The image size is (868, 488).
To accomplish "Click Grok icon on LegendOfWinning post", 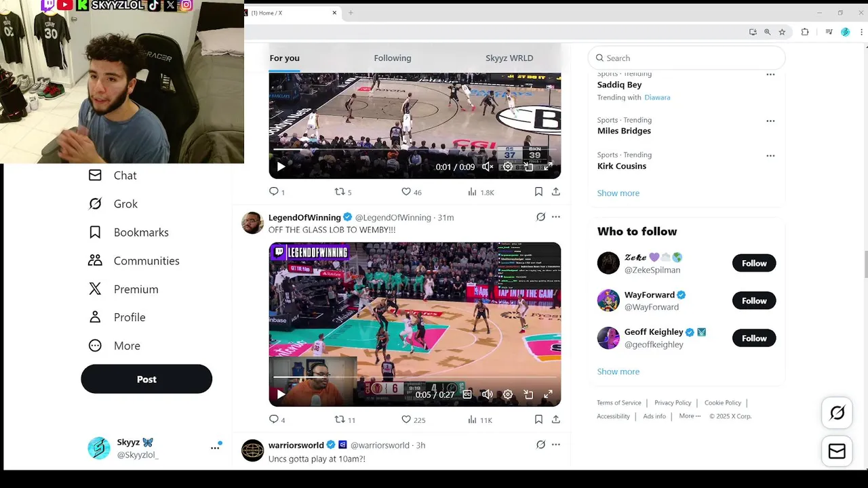I will [540, 218].
